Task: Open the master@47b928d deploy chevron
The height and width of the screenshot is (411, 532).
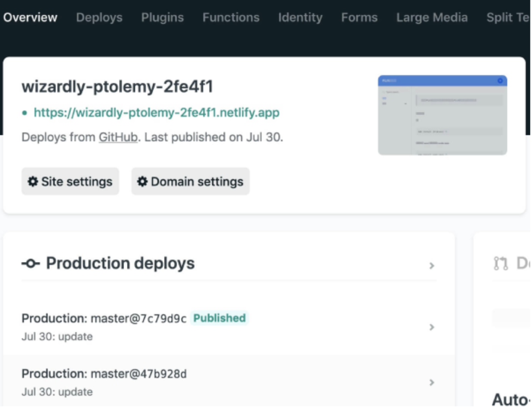Action: click(432, 382)
